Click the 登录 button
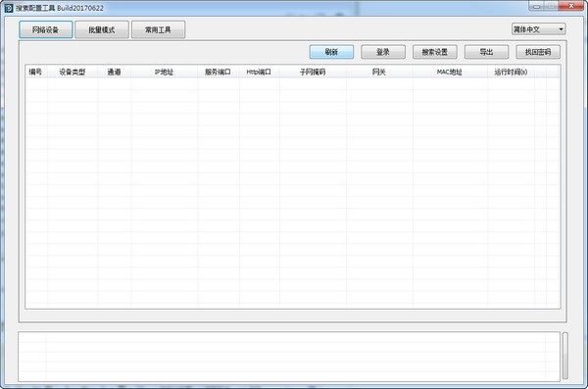Image resolution: width=588 pixels, height=389 pixels. click(383, 52)
